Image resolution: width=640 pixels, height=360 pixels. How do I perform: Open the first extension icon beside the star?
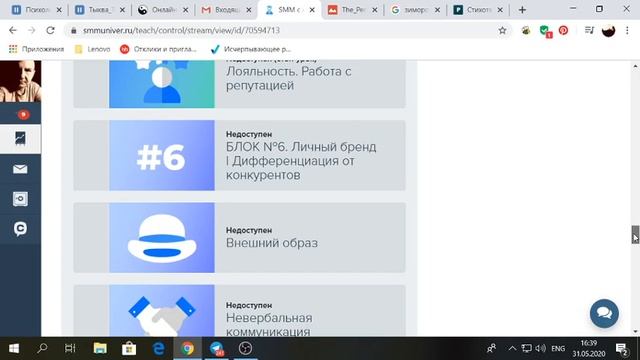526,30
